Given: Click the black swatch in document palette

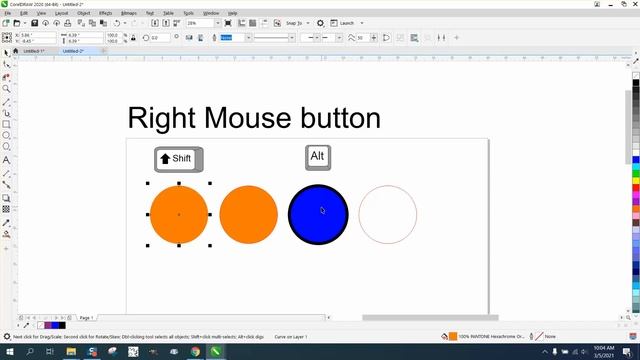Looking at the screenshot, I should click(x=62, y=325).
